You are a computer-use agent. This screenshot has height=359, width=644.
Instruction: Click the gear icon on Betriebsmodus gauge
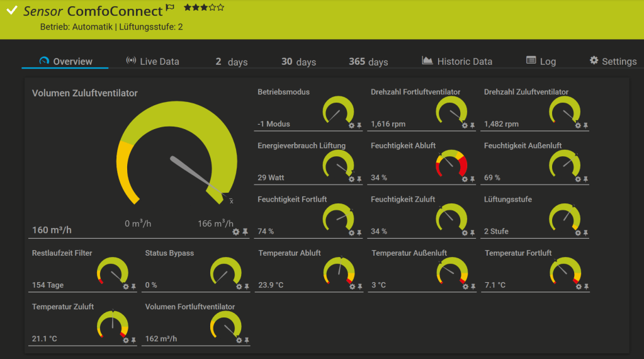[x=352, y=125]
